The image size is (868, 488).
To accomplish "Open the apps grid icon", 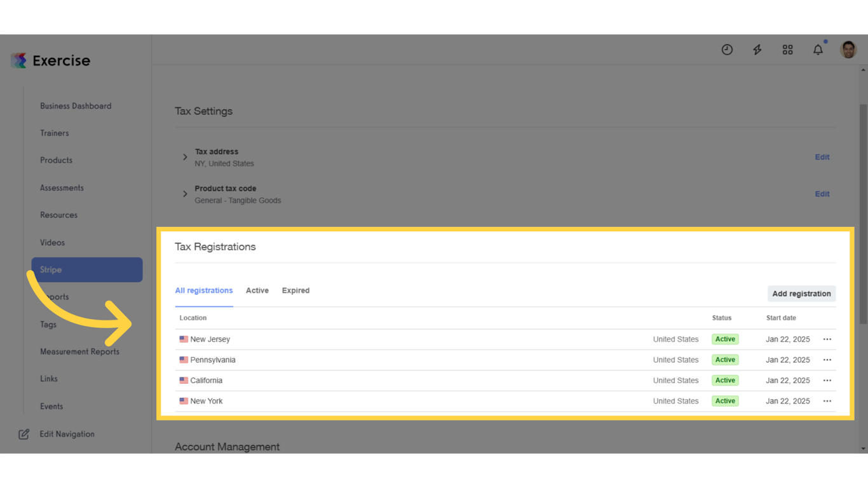I will coord(787,49).
